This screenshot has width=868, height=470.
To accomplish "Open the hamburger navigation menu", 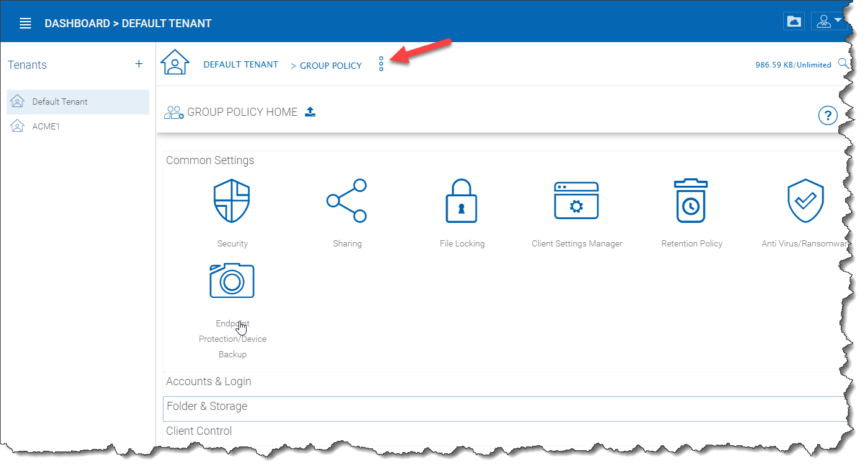I will (x=25, y=24).
